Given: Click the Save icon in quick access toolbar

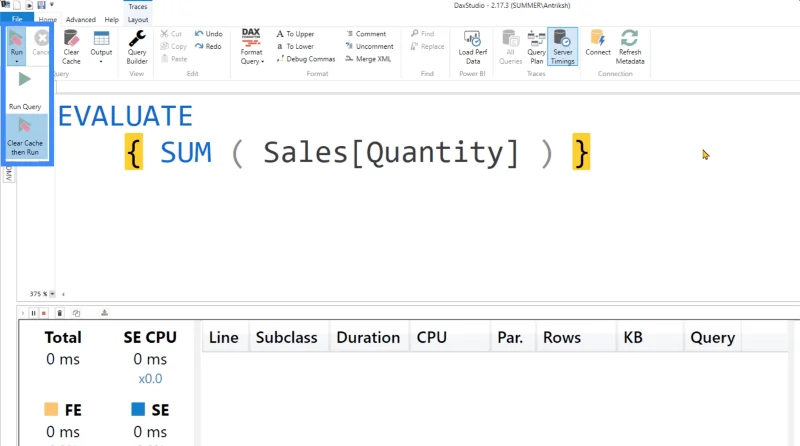Looking at the screenshot, I should pos(41,5).
